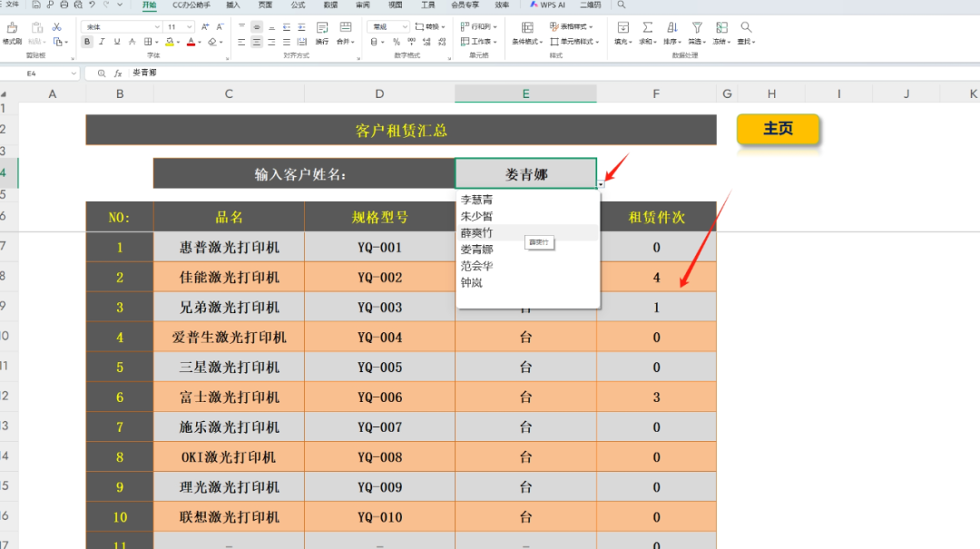Click the yellow 主页 button
The height and width of the screenshot is (549, 980).
779,129
